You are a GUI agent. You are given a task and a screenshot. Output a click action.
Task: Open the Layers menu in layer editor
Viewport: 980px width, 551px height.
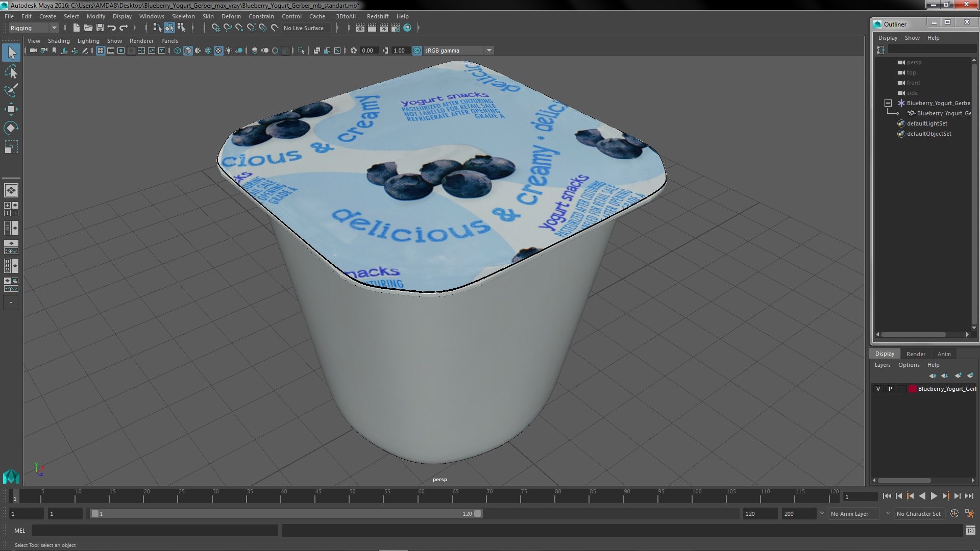[x=882, y=365]
